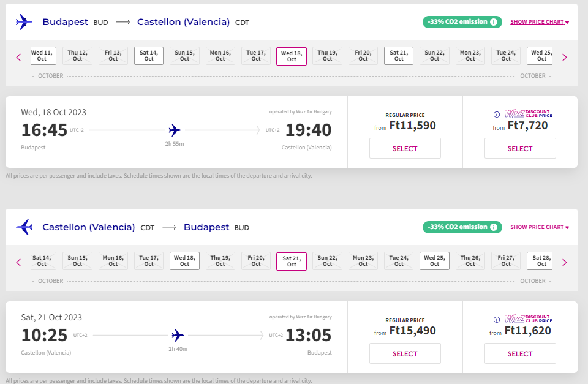Image resolution: width=588 pixels, height=384 pixels.
Task: Select Sat 21, Oct outbound date tab
Action: coord(399,56)
